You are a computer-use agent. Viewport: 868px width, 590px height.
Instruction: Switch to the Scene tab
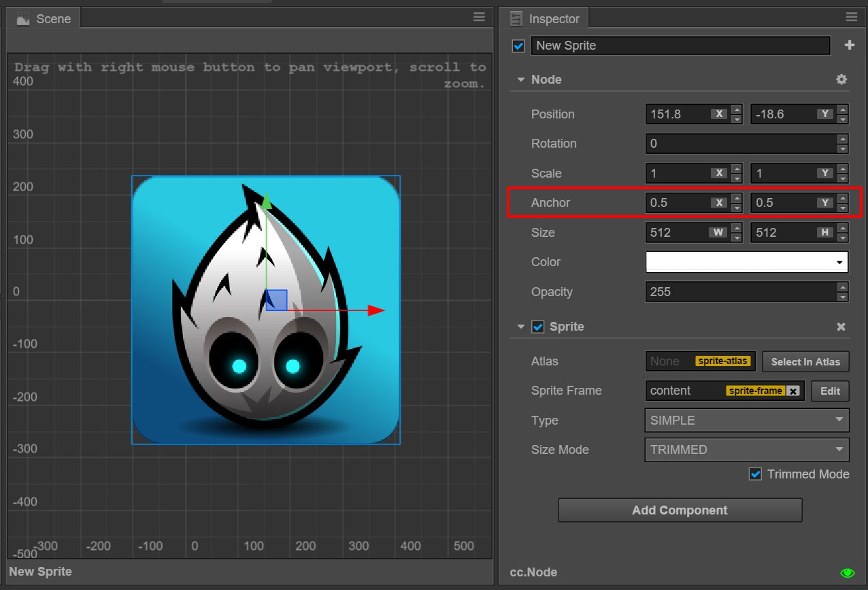tap(44, 19)
